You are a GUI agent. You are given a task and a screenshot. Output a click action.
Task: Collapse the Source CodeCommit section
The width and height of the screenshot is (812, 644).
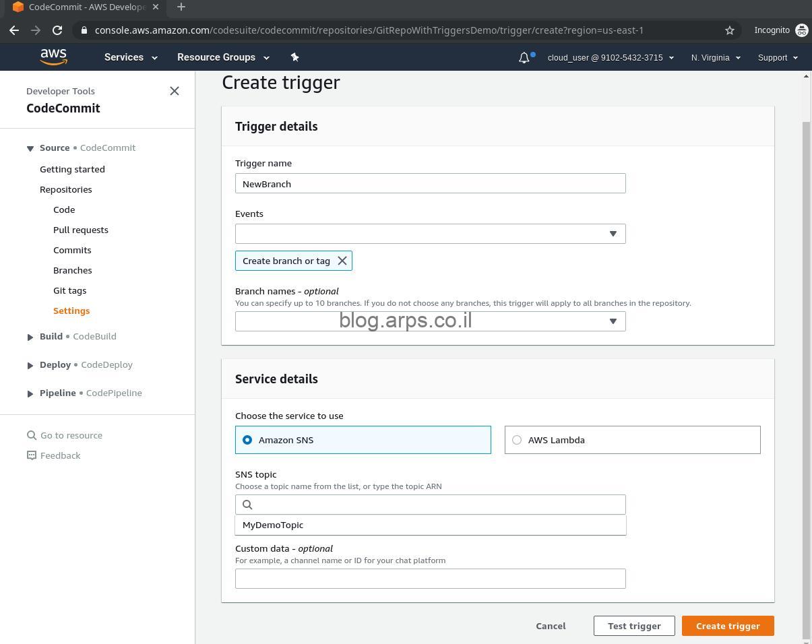point(30,148)
